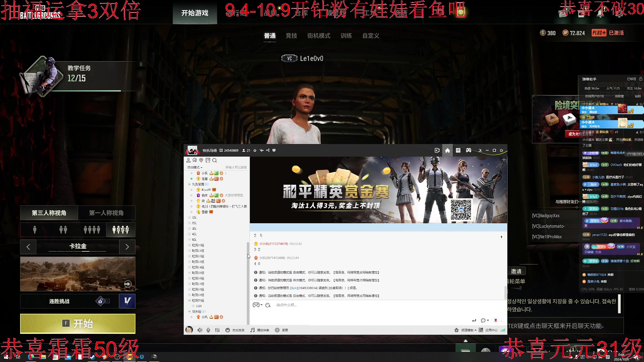This screenshot has height=362, width=644.
Task: Collapse the 划水组 channel group
Action: (189, 311)
